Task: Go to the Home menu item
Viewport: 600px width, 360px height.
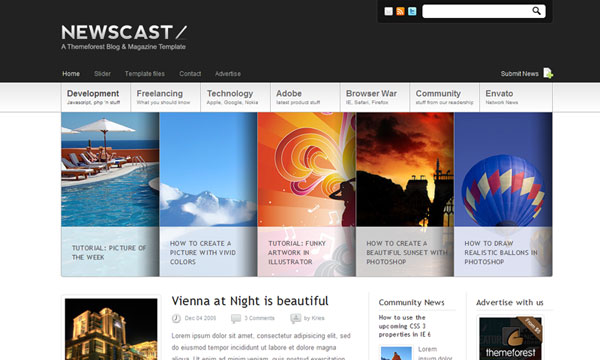Action: pyautogui.click(x=71, y=74)
